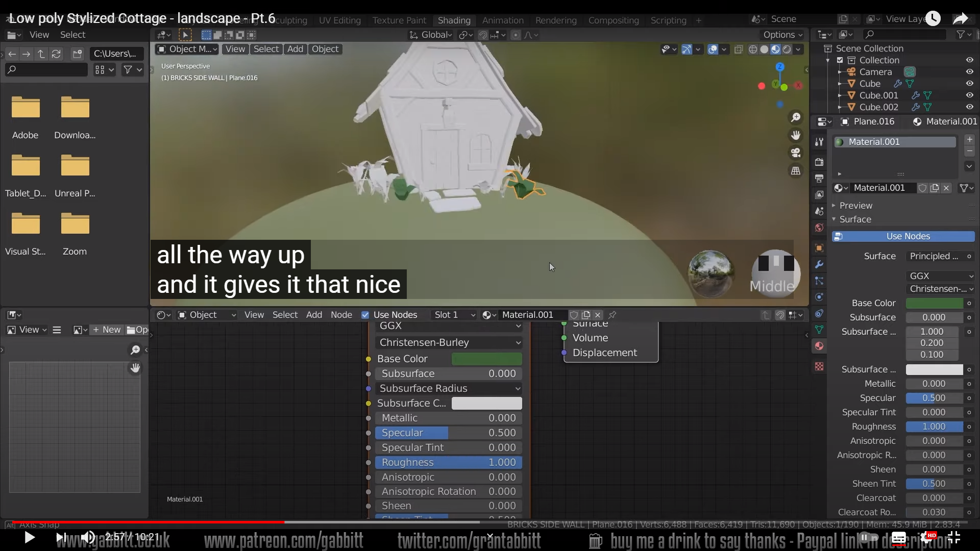Click the add material slot plus button

969,139
